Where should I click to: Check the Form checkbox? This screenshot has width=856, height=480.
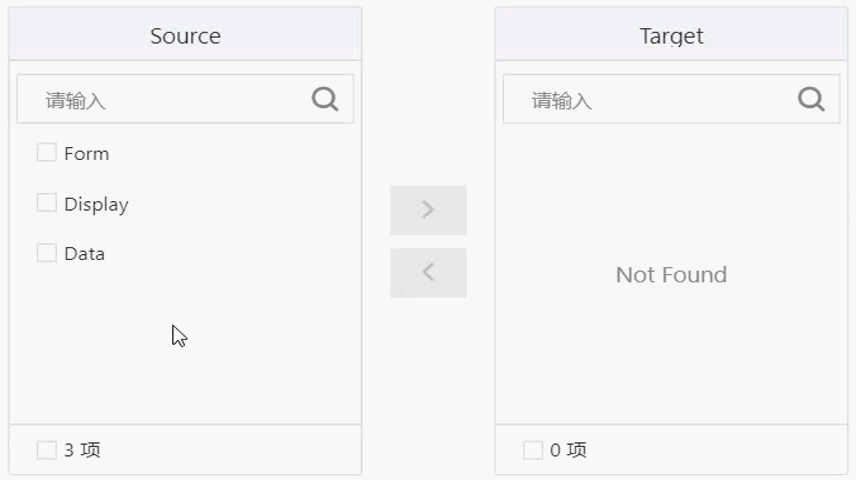tap(46, 152)
